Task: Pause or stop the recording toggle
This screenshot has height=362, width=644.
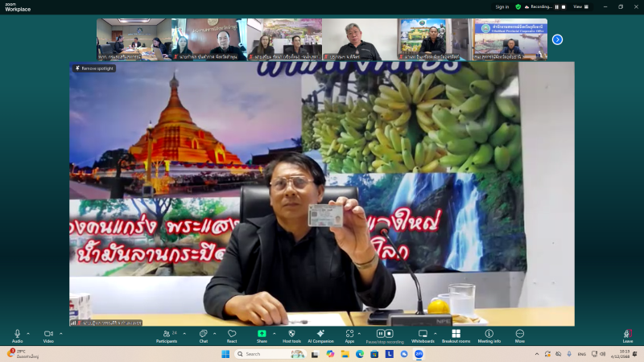Action: coord(385,334)
